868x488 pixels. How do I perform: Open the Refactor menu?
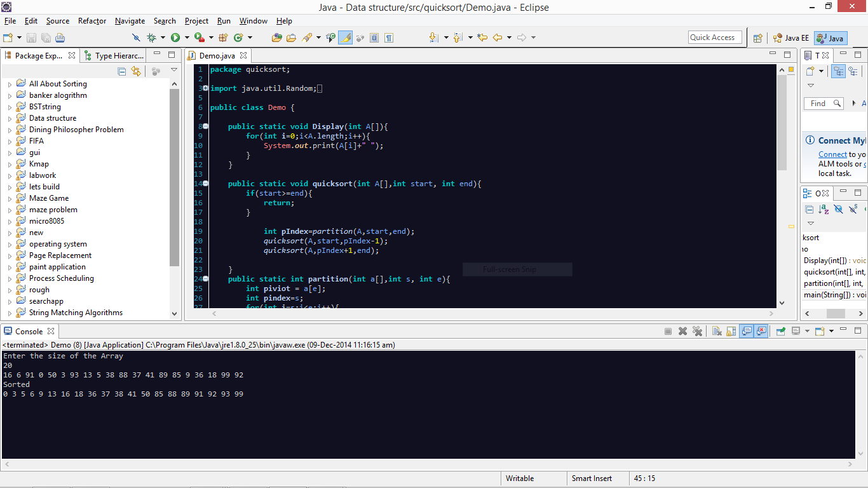(x=92, y=20)
